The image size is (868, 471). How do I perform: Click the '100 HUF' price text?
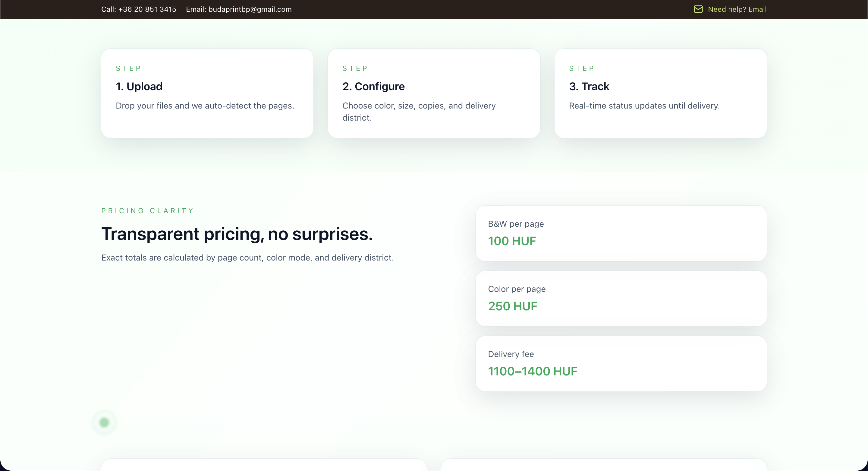(511, 241)
